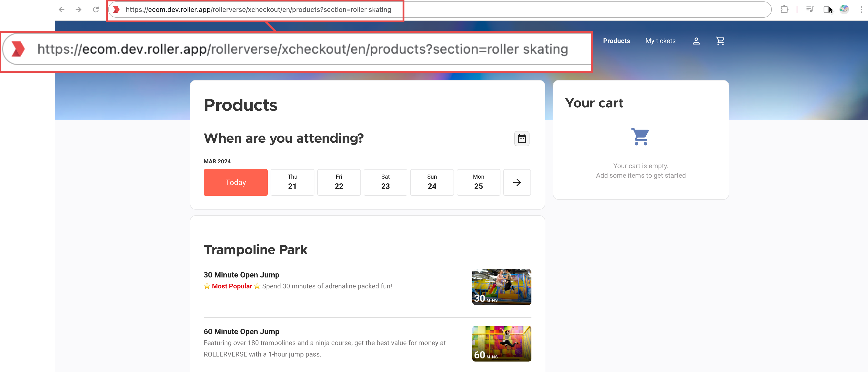The height and width of the screenshot is (372, 868).
Task: Select the Products navigation item
Action: [616, 41]
